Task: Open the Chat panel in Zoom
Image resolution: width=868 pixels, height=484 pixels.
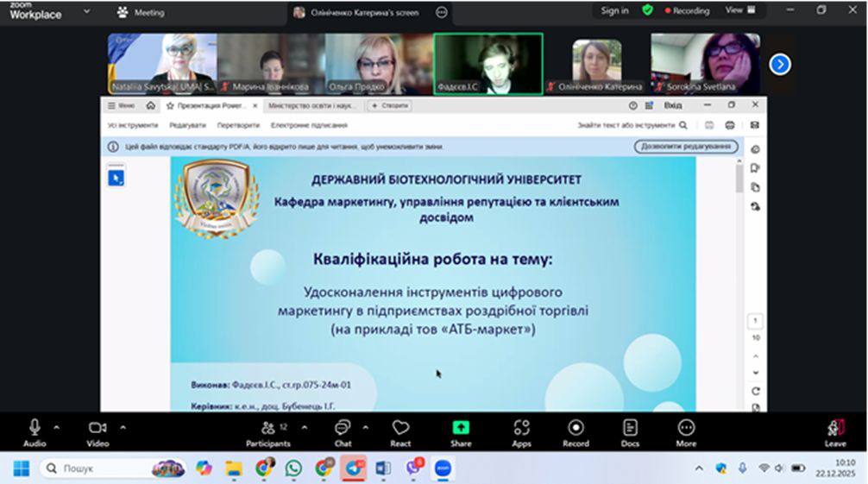Action: coord(343,429)
